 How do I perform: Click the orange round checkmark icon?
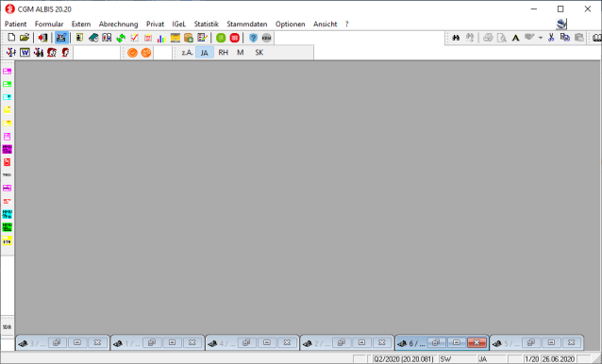132,53
